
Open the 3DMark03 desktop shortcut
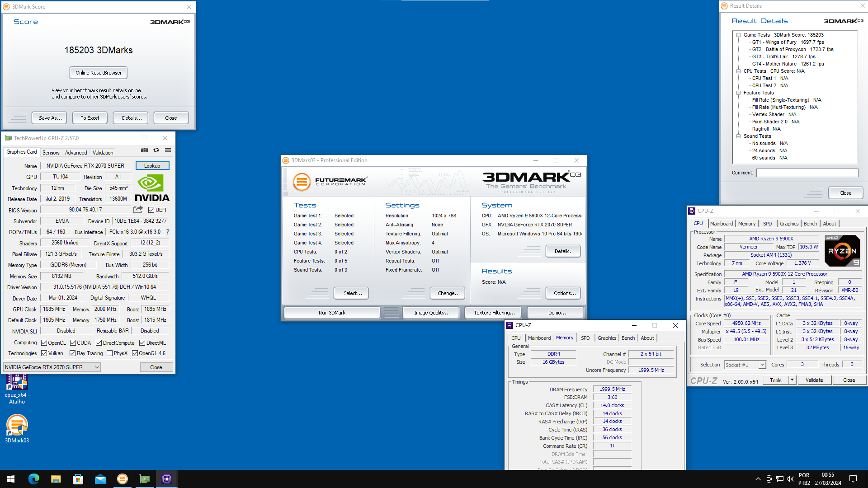[17, 428]
